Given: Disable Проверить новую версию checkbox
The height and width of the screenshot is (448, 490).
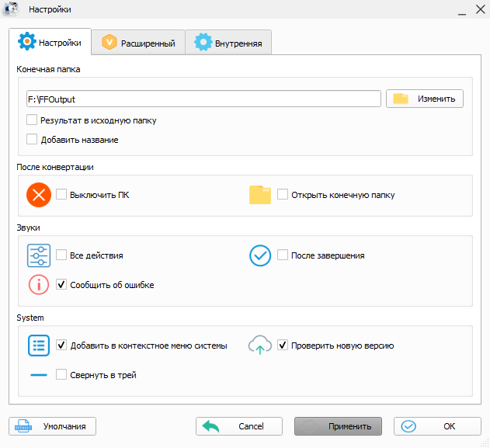Looking at the screenshot, I should 283,345.
